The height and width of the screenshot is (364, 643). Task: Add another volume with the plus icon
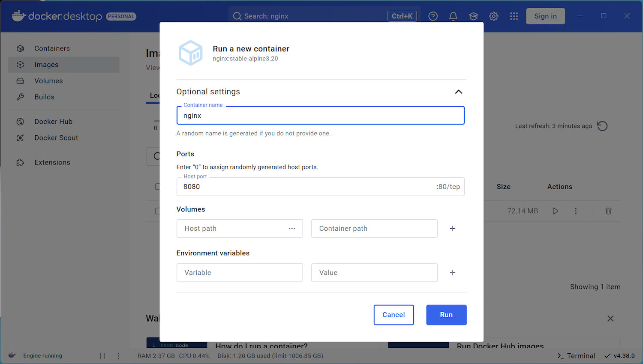[452, 229]
